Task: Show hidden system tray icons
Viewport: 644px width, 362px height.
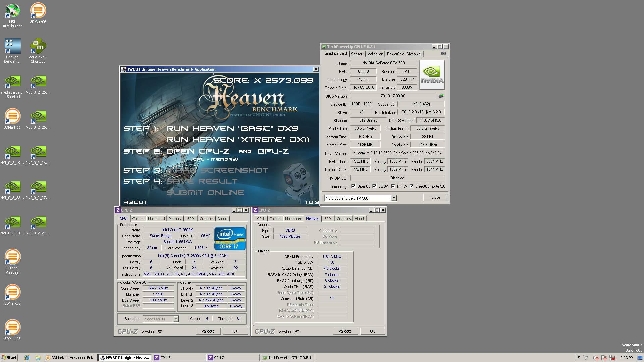Action: [578, 358]
